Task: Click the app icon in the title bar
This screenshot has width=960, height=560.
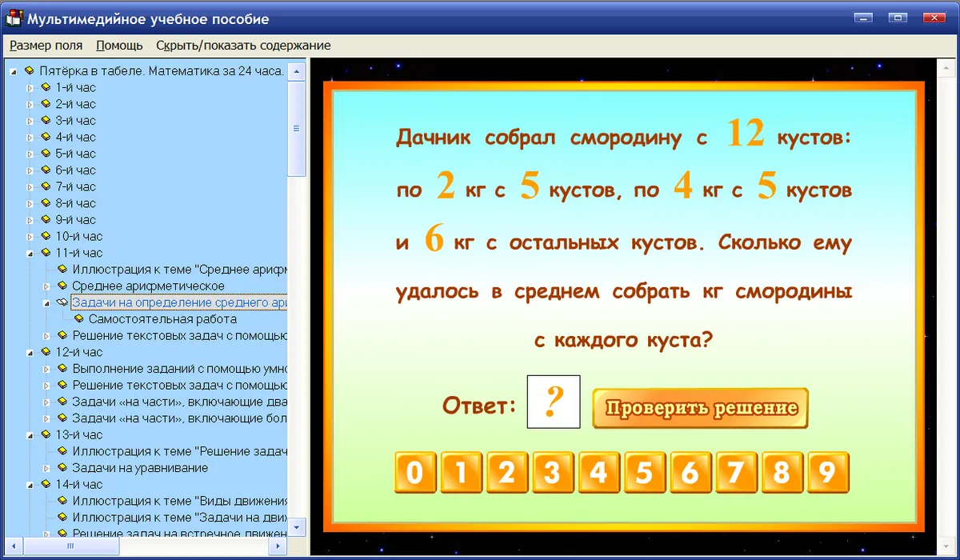Action: (14, 18)
